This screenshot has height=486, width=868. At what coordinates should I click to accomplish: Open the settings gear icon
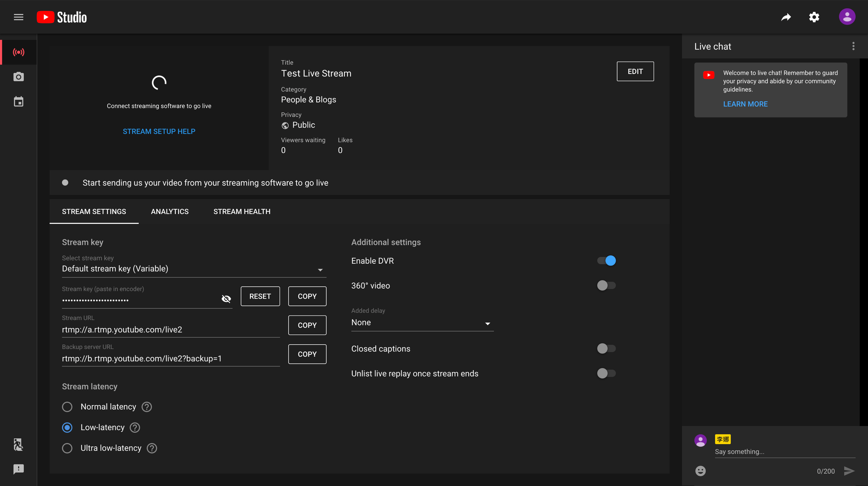click(814, 17)
